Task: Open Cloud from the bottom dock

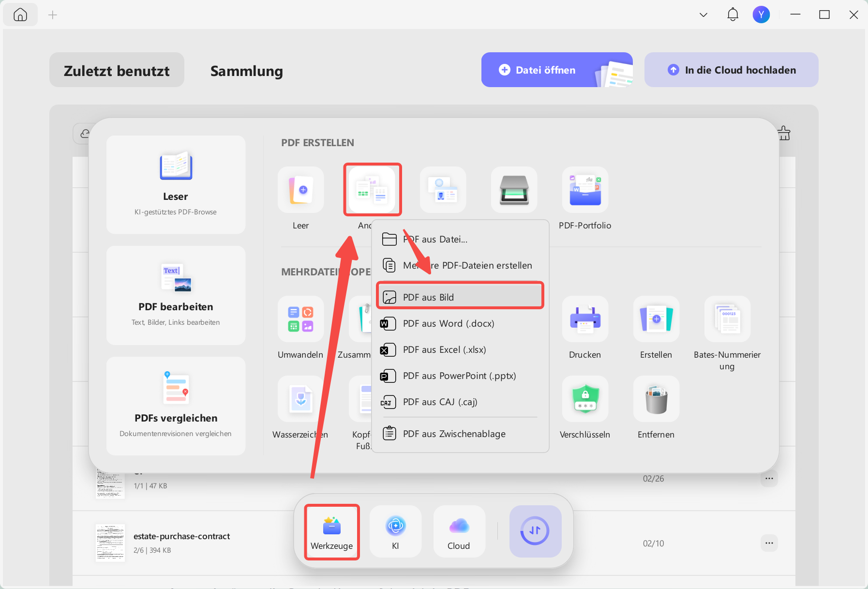Action: click(x=459, y=532)
